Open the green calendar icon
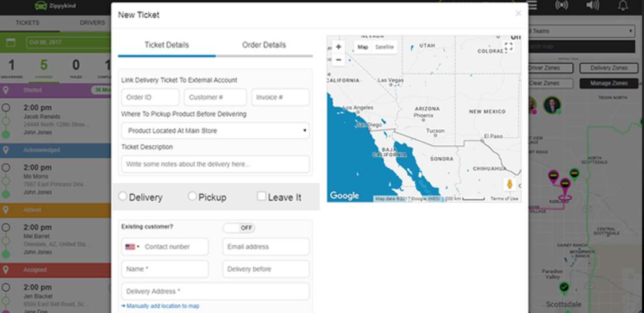The height and width of the screenshot is (313, 644). coord(10,42)
